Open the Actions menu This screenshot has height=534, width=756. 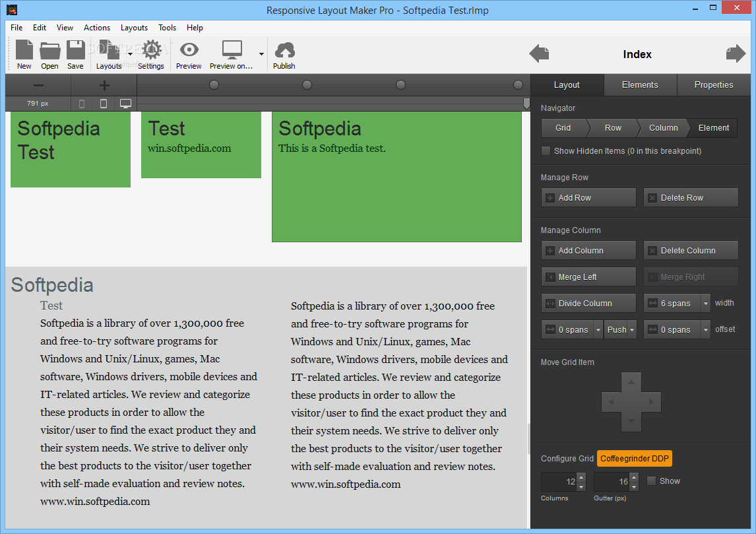97,28
